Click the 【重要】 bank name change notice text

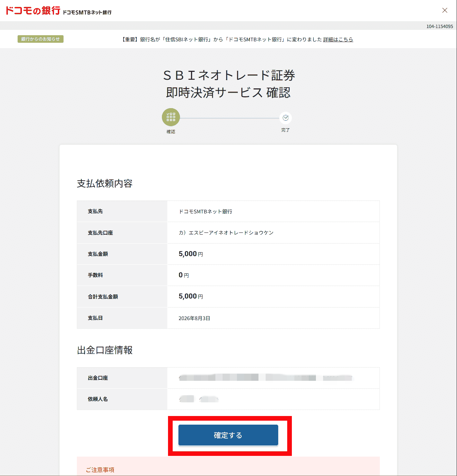(222, 40)
